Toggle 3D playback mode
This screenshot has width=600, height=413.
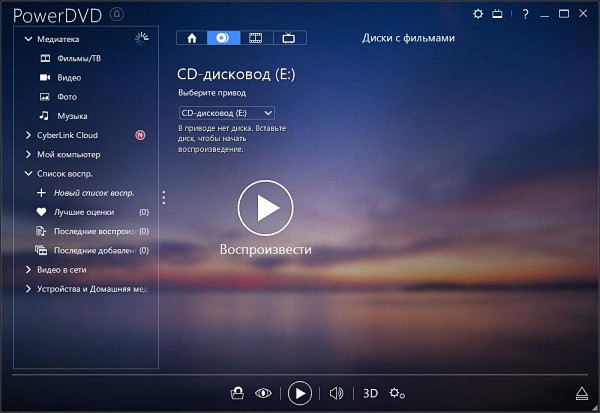click(x=371, y=393)
